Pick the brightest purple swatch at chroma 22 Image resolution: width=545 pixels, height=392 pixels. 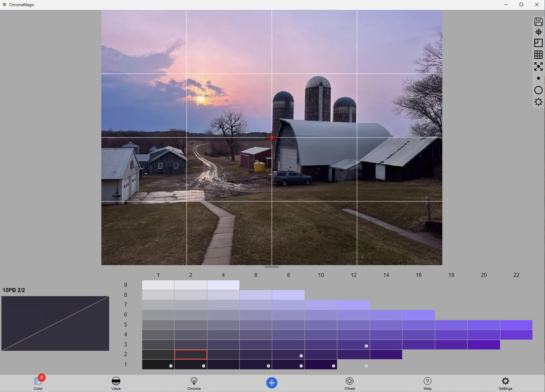click(516, 325)
